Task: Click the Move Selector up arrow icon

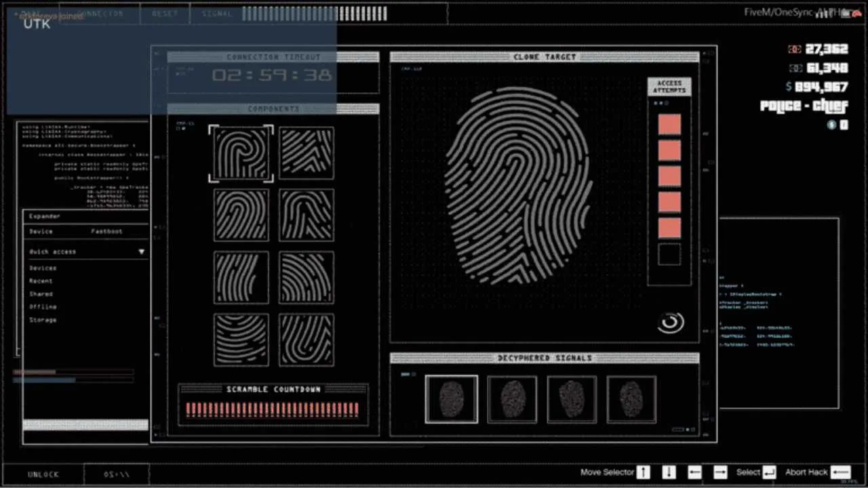Action: point(643,472)
